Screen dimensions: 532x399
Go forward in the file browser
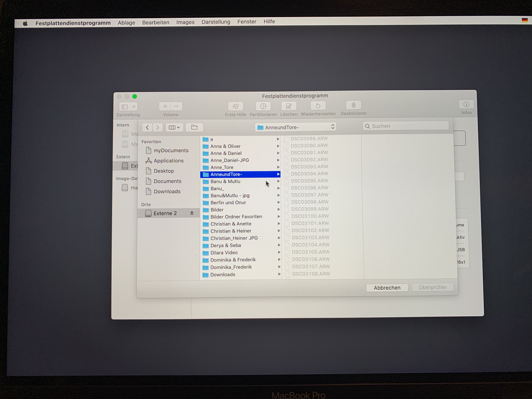[x=158, y=127]
